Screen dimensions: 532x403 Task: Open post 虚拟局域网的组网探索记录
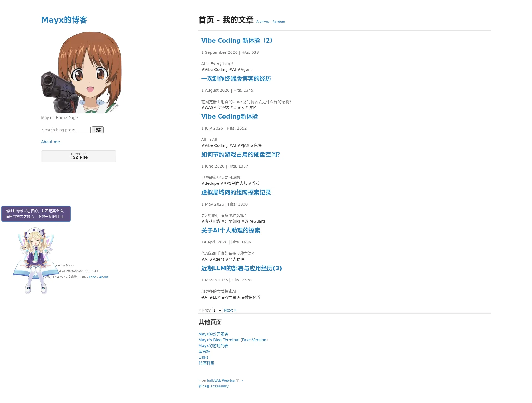pyautogui.click(x=236, y=192)
